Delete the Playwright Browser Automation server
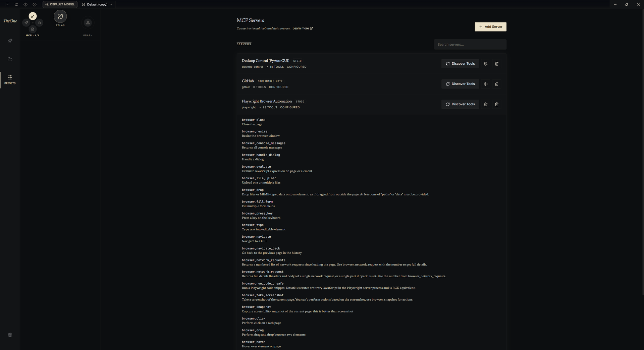 click(x=497, y=104)
